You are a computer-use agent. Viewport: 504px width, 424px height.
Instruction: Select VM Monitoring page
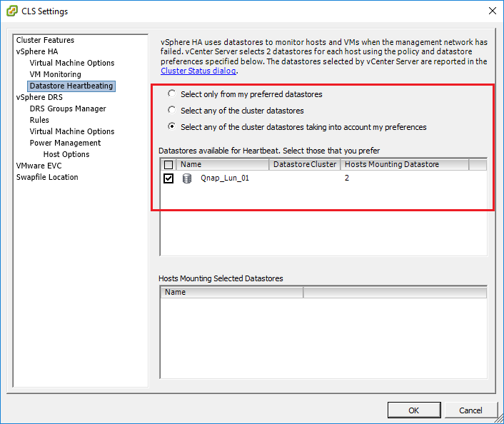click(55, 74)
